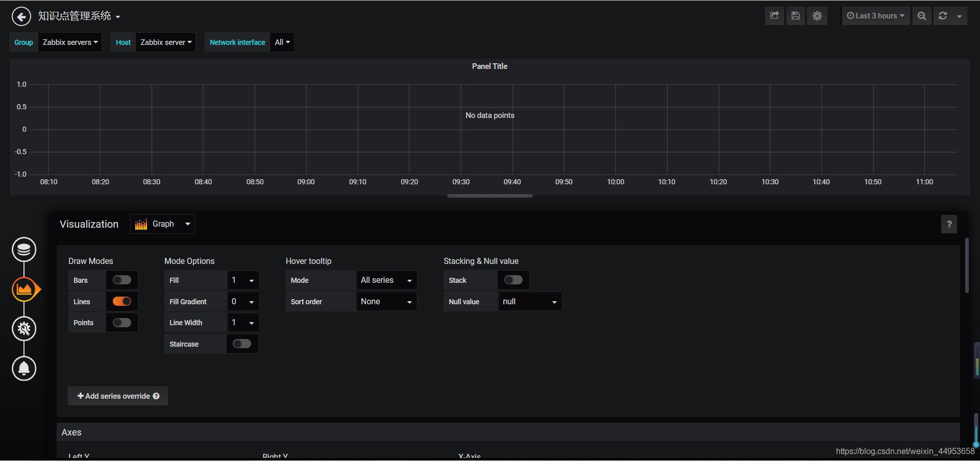This screenshot has height=461, width=980.
Task: Open the share dashboard icon
Action: tap(774, 16)
